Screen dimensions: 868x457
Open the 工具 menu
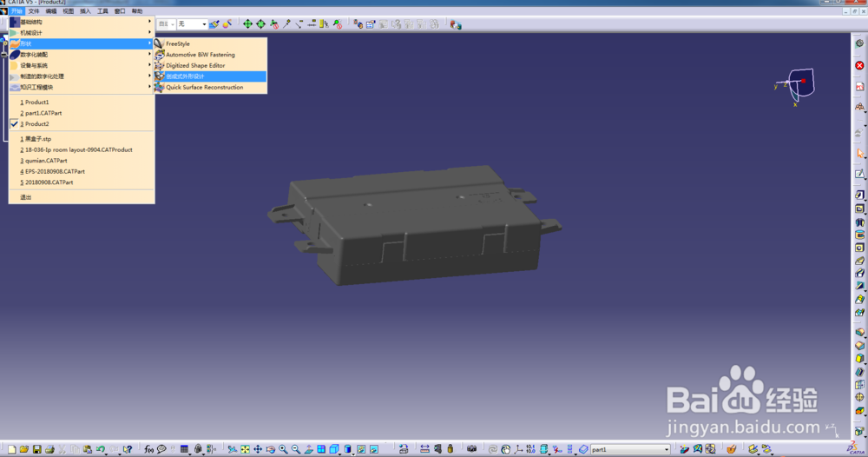102,11
